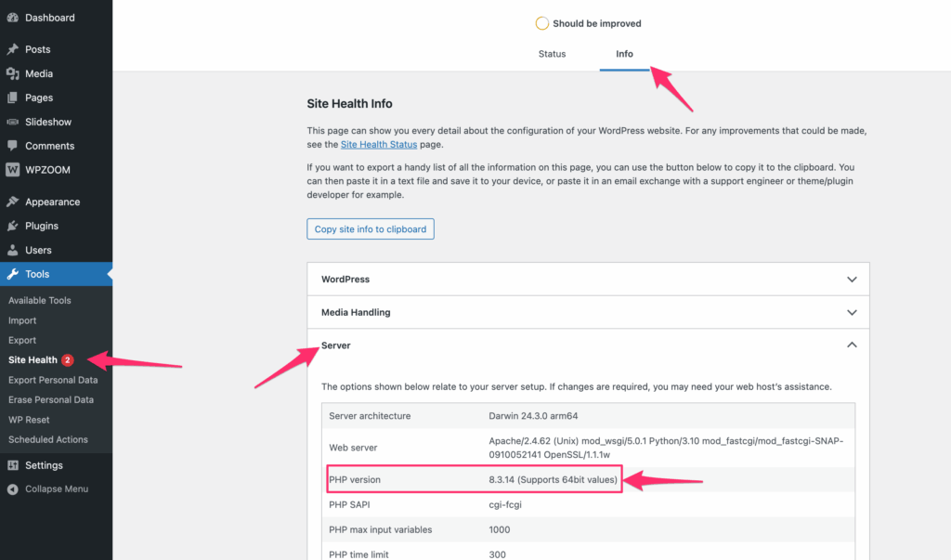This screenshot has width=951, height=560.
Task: Click the Dashboard gauge icon
Action: pos(12,18)
